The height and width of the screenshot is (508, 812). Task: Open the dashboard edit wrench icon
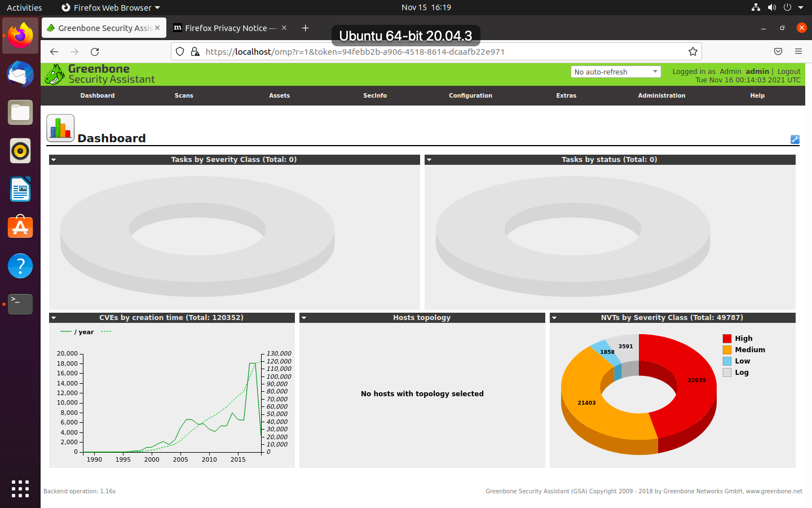795,139
